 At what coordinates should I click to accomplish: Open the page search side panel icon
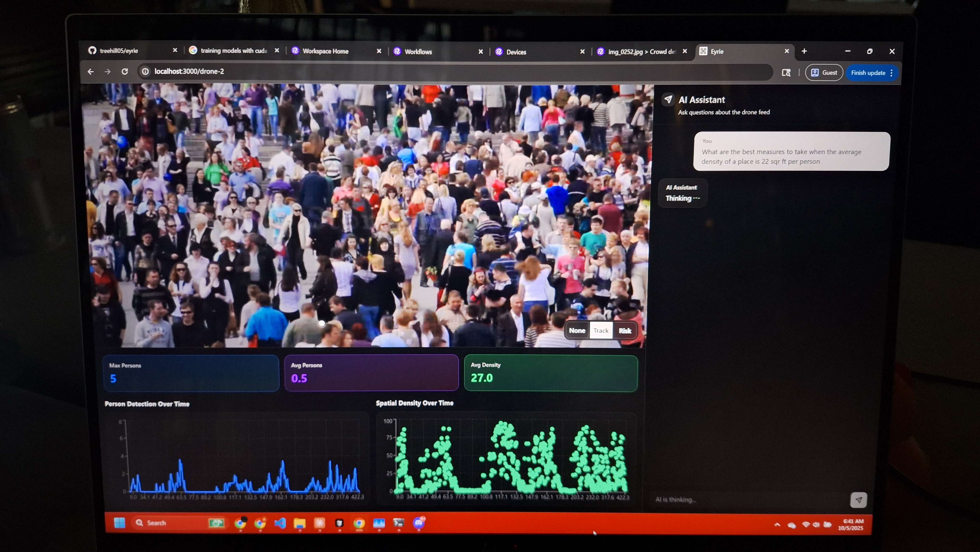tap(786, 73)
